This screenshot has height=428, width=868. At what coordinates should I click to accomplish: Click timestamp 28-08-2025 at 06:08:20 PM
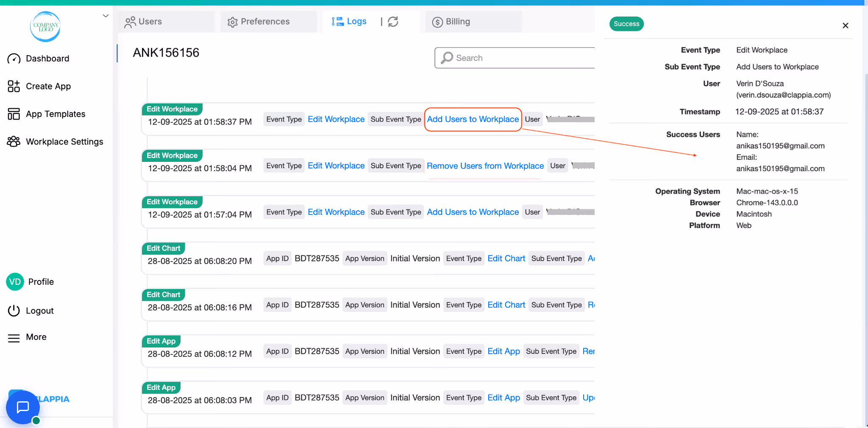[x=200, y=261]
